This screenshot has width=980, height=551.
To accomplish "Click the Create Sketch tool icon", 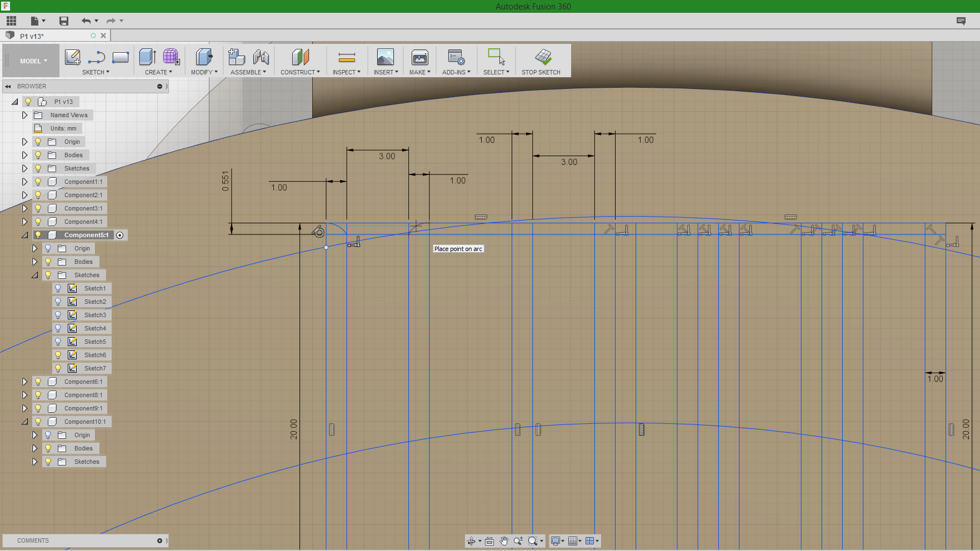I will (x=73, y=57).
